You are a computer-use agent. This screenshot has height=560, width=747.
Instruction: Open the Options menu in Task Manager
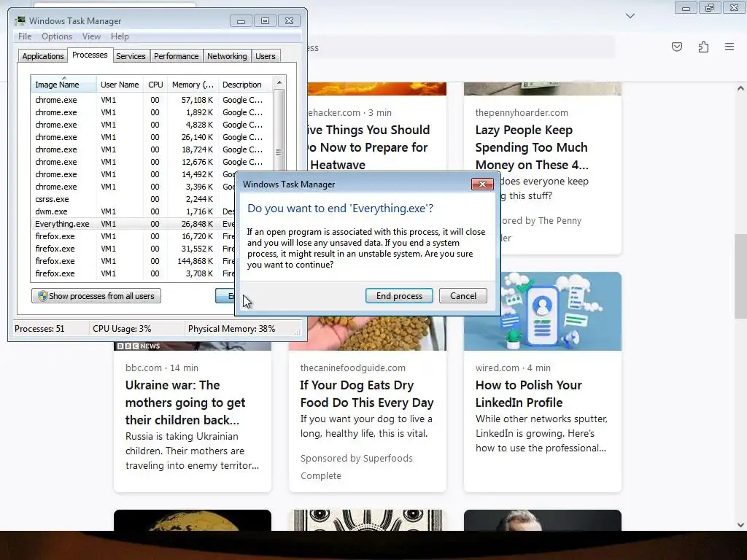[57, 36]
